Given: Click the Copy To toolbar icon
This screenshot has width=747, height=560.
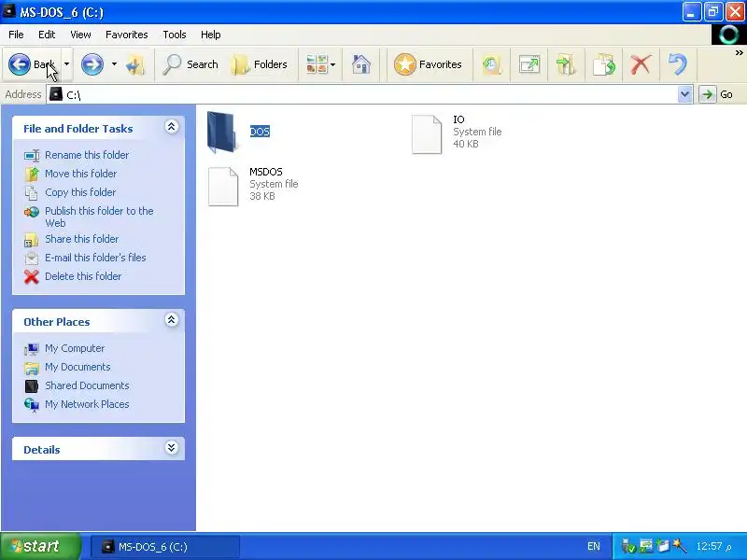Looking at the screenshot, I should [603, 64].
